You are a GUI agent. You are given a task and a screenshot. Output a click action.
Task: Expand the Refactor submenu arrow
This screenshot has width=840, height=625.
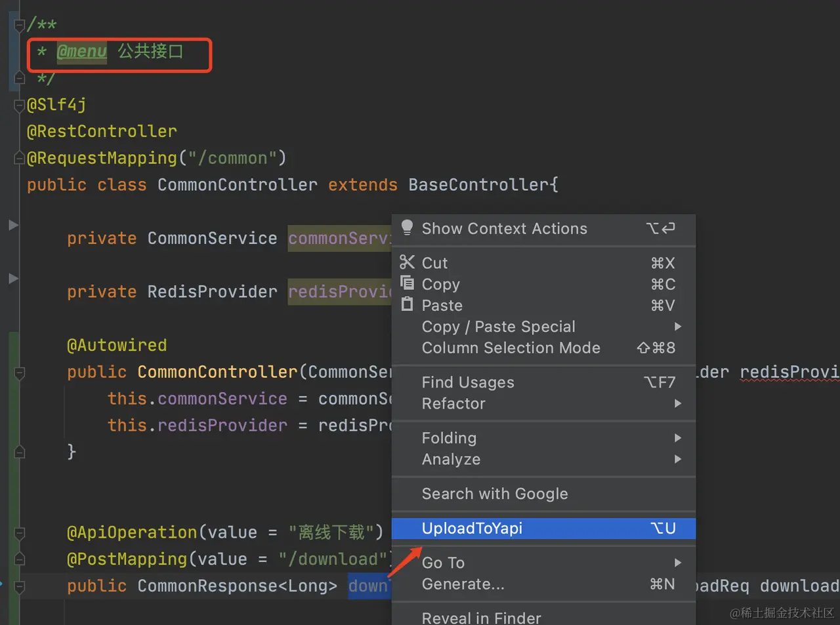678,403
